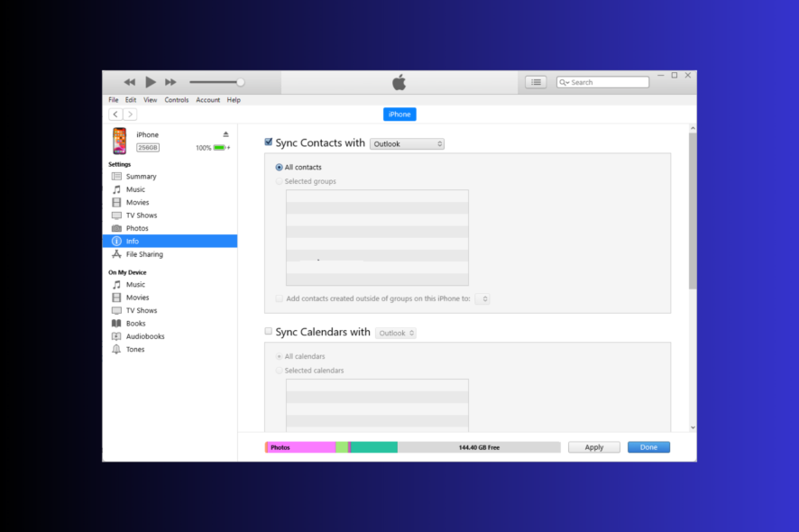Click the 256GB capacity label
The width and height of the screenshot is (799, 532).
pyautogui.click(x=148, y=148)
